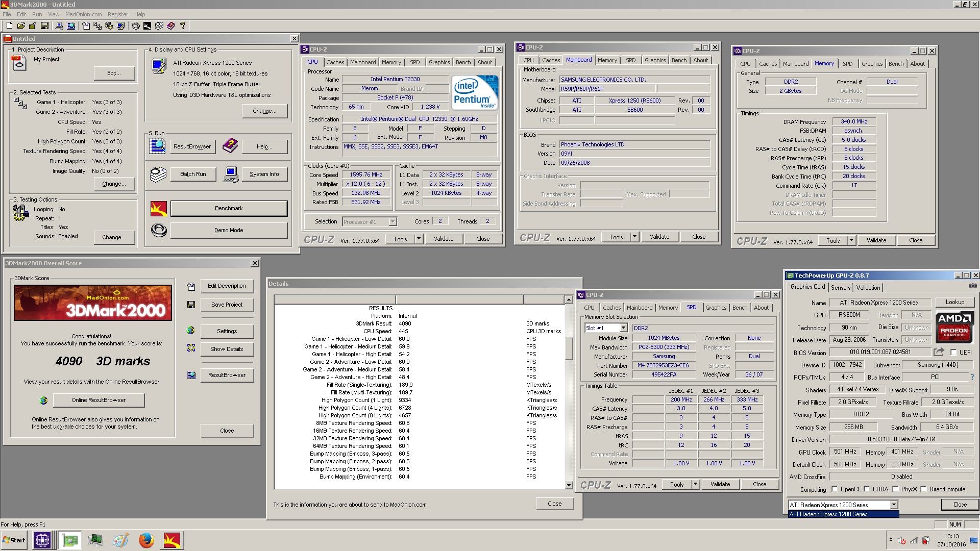Click the GPU-Z graphics card selector dropdown arrow
This screenshot has height=551, width=980.
pyautogui.click(x=894, y=505)
